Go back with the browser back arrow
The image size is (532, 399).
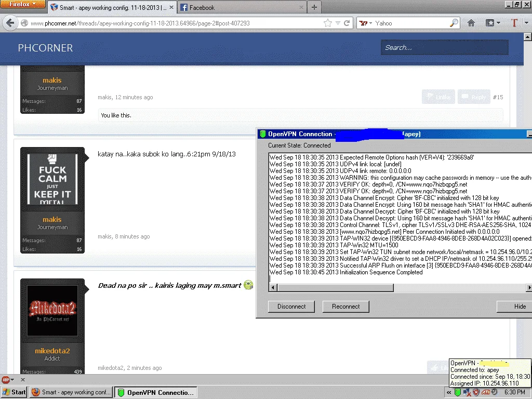click(x=10, y=23)
